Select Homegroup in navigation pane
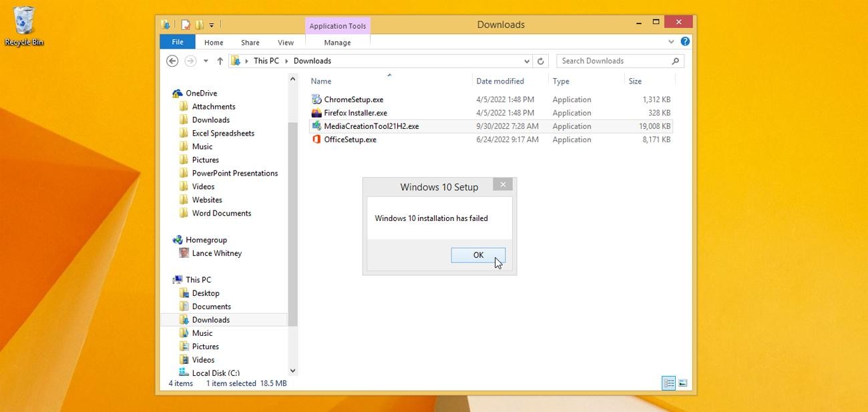868x412 pixels. 206,240
